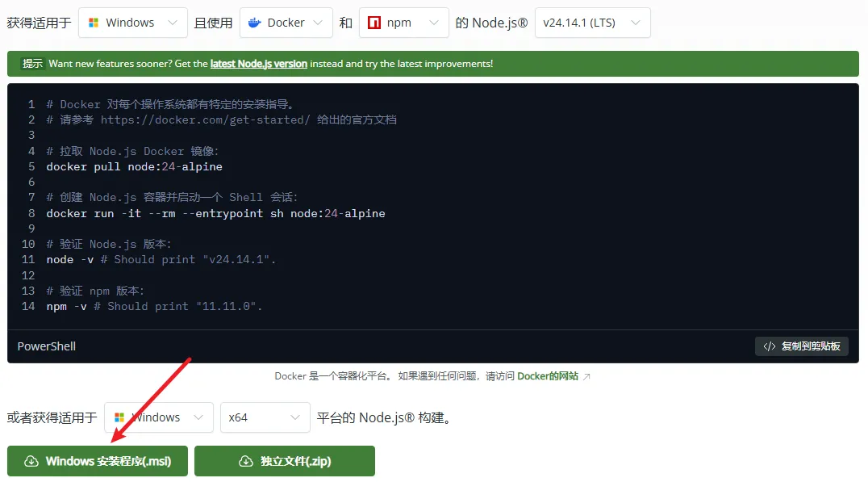The image size is (868, 482).
Task: Click the chevron of the npm selector
Action: (434, 23)
